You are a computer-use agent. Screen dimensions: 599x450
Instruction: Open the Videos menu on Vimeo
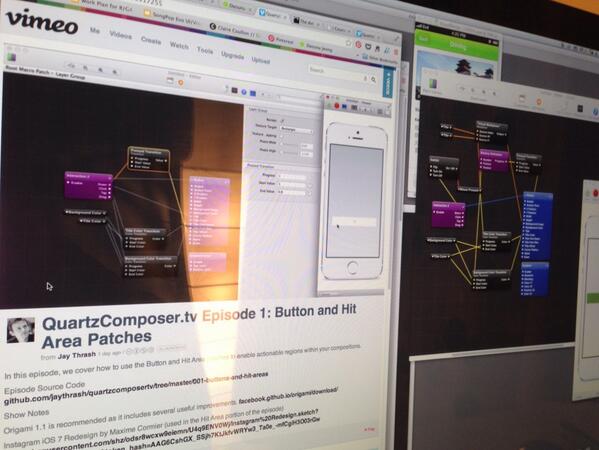(120, 35)
